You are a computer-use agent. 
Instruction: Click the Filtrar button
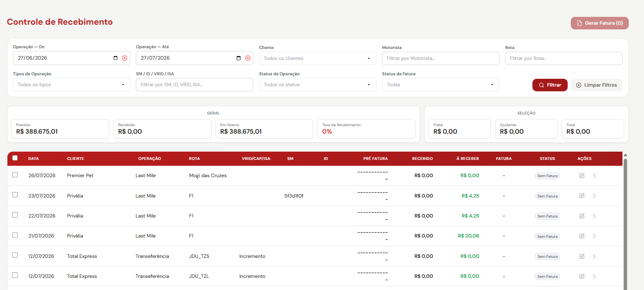550,85
